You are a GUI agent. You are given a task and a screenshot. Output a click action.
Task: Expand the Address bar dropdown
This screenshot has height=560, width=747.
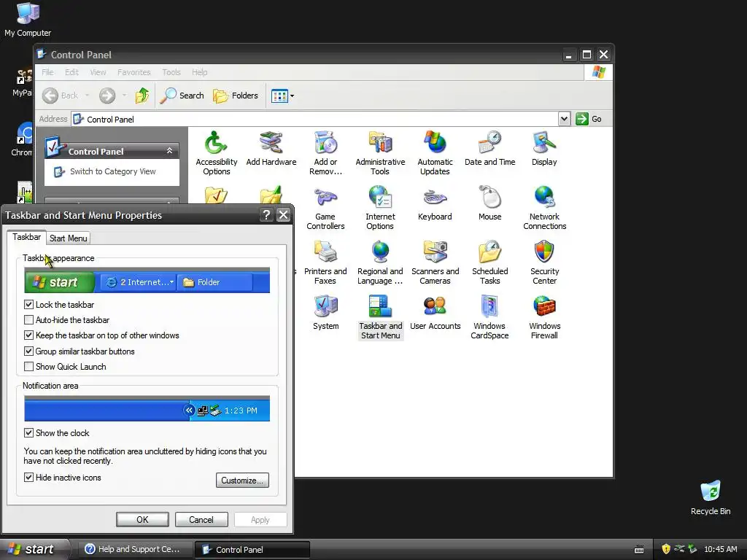564,119
